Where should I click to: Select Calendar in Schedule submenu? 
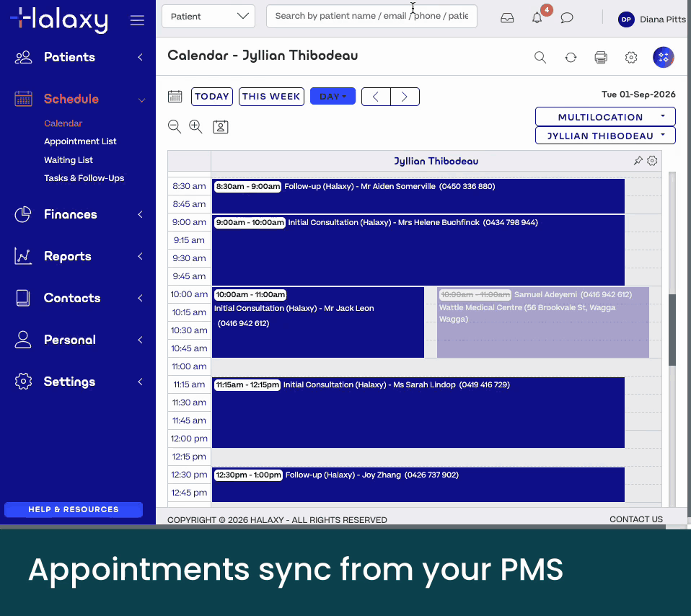pos(63,123)
